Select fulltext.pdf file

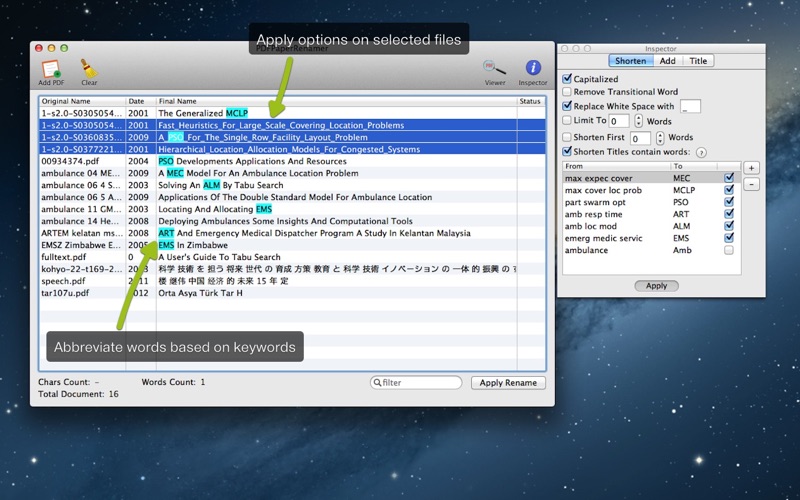292,257
